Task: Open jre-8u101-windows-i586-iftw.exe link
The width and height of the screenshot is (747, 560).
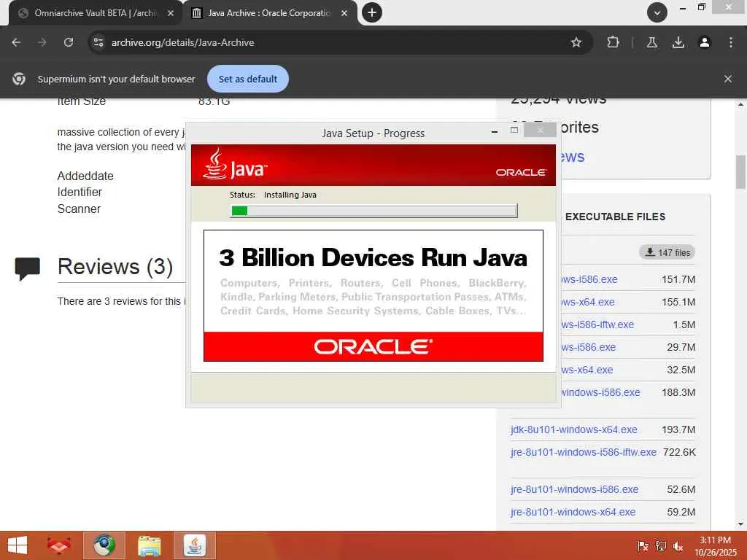Action: pos(584,452)
